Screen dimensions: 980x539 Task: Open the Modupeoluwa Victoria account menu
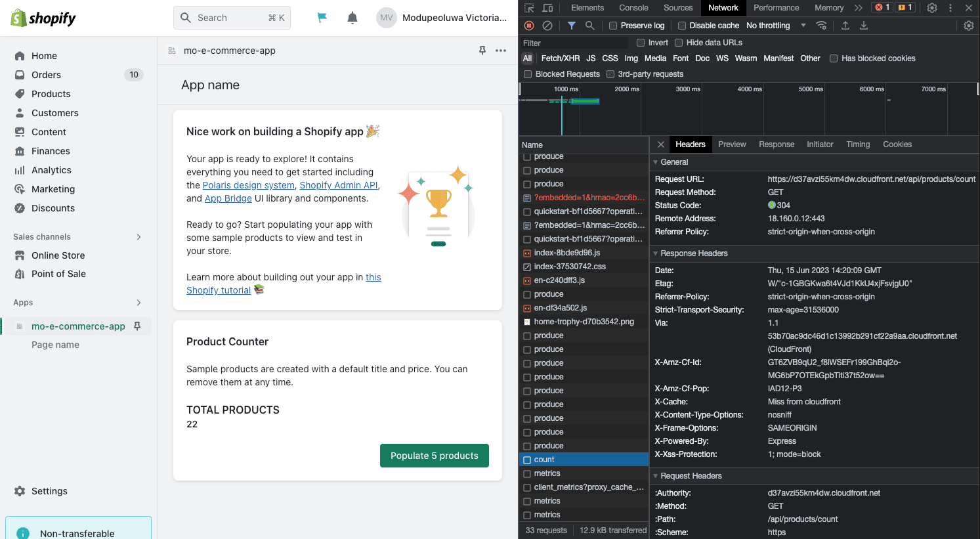click(x=442, y=18)
